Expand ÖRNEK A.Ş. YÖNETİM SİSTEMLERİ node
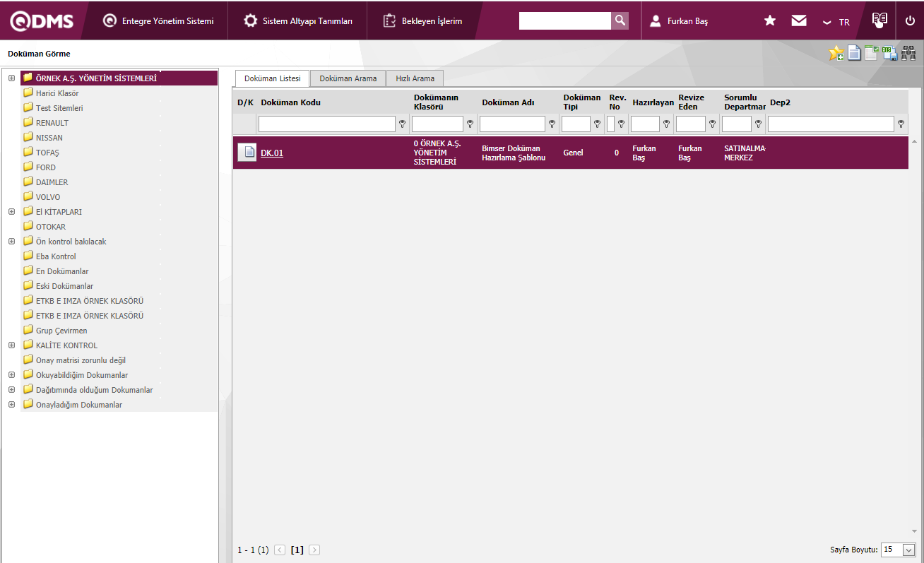 [11, 78]
